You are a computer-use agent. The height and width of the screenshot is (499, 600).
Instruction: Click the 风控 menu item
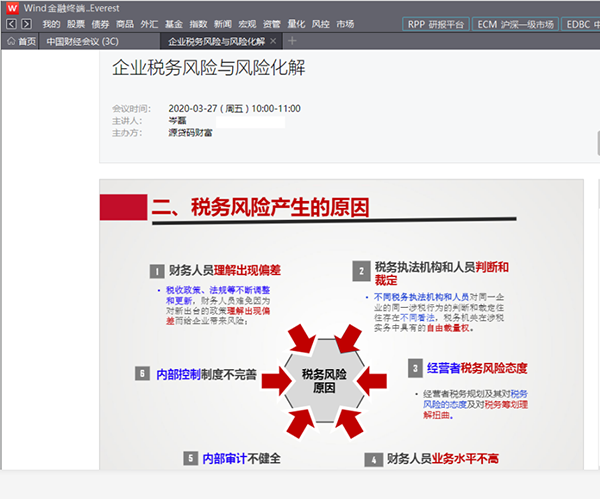(320, 23)
